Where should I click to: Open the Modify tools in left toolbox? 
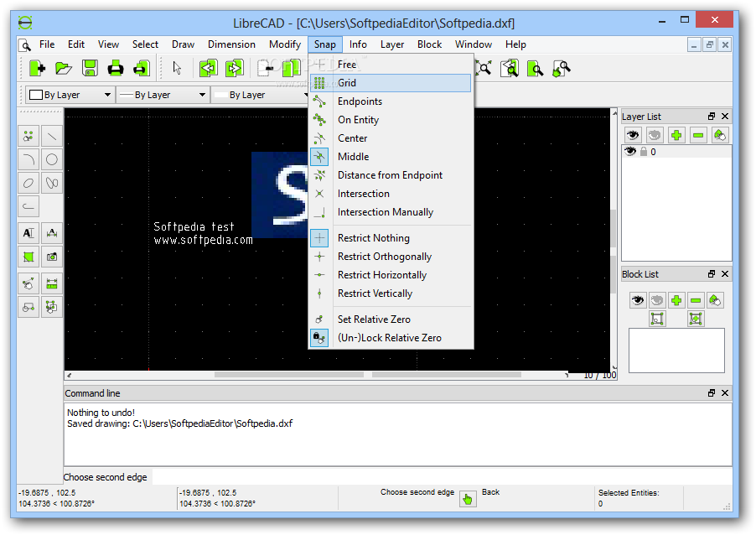28,283
